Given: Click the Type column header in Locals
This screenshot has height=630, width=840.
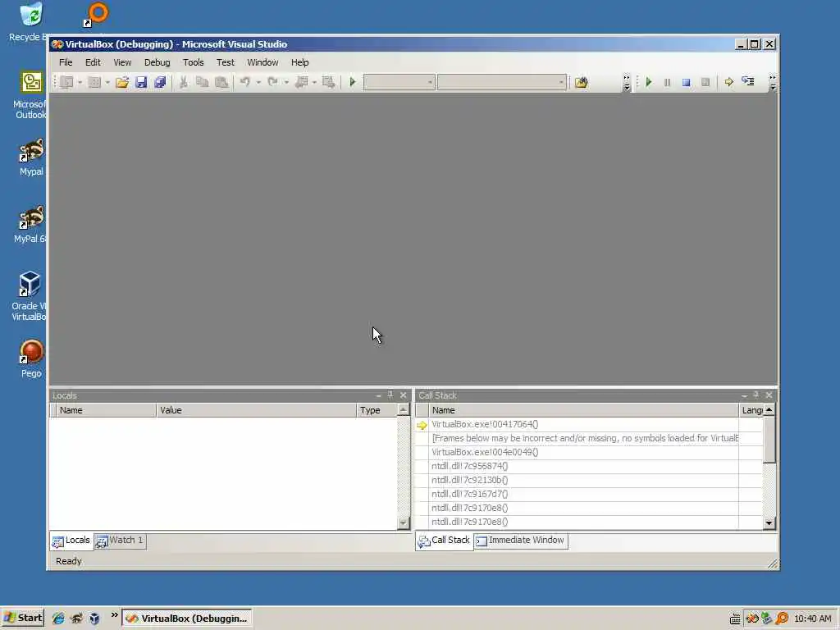Looking at the screenshot, I should pyautogui.click(x=377, y=410).
